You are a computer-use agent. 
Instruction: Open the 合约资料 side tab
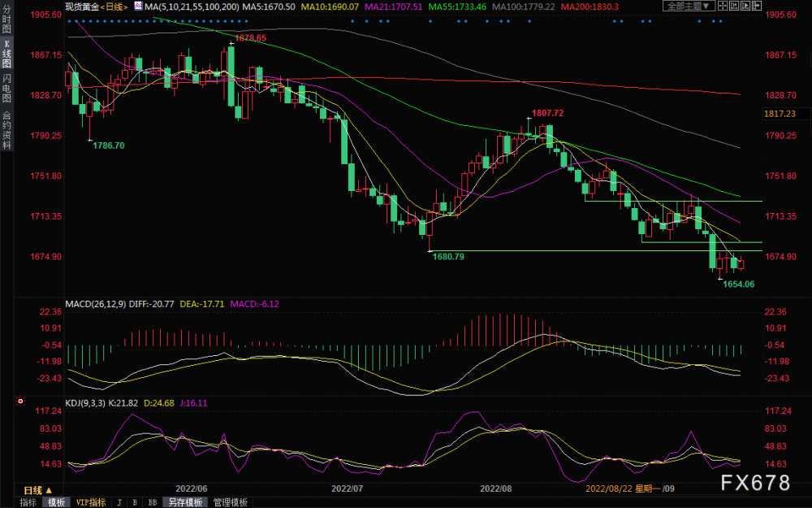point(6,130)
